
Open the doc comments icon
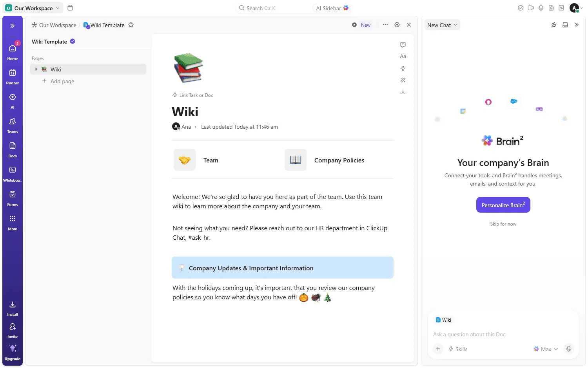tap(403, 45)
